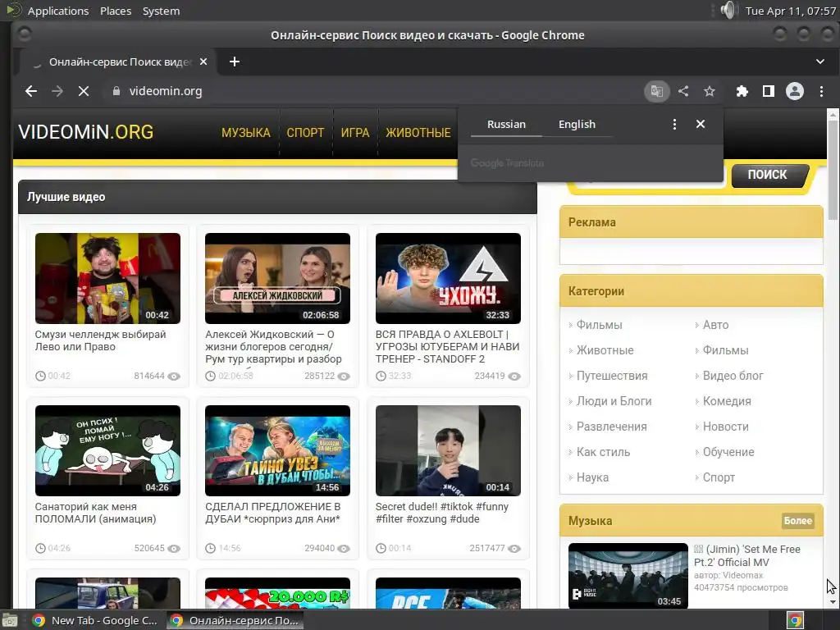Open Смузи челлендж video thumbnail
Screen dimensions: 840x630
pyautogui.click(x=107, y=279)
